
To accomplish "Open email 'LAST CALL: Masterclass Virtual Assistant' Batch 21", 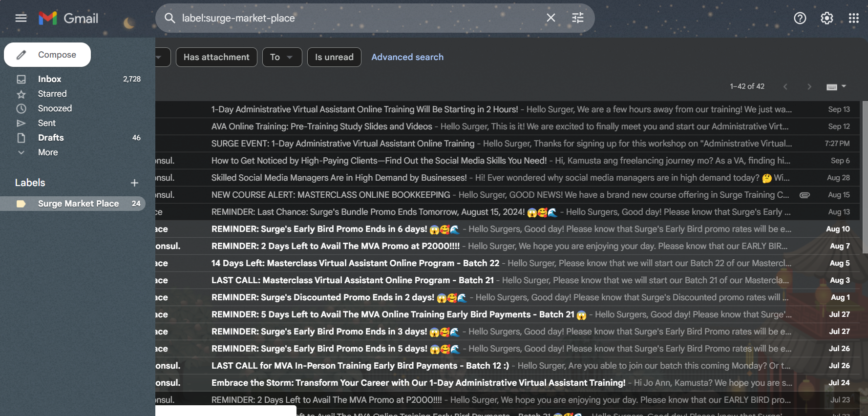I will (508, 280).
